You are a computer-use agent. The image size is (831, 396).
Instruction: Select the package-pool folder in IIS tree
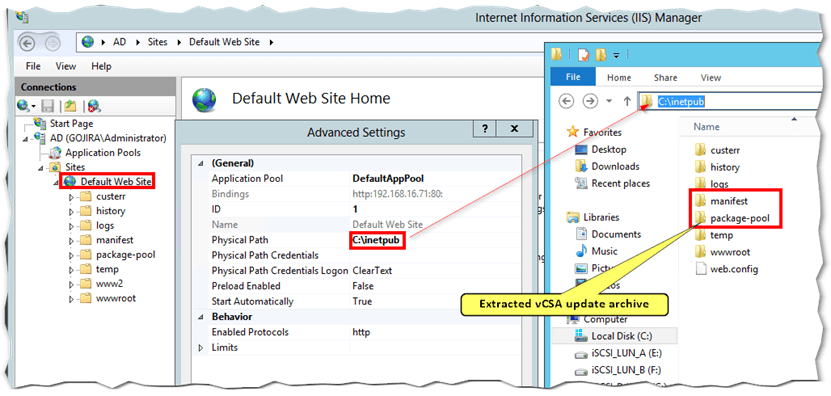pyautogui.click(x=126, y=254)
